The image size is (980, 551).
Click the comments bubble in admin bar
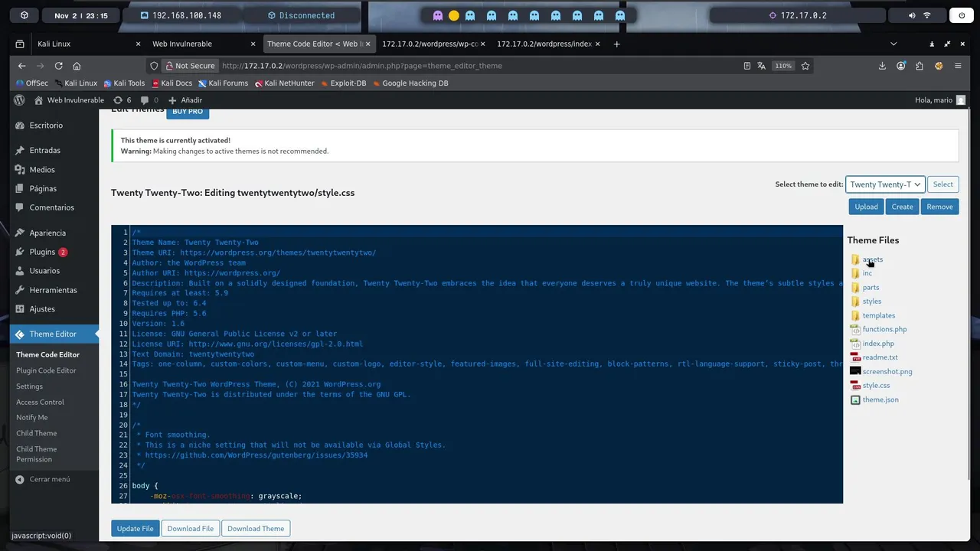pos(149,100)
